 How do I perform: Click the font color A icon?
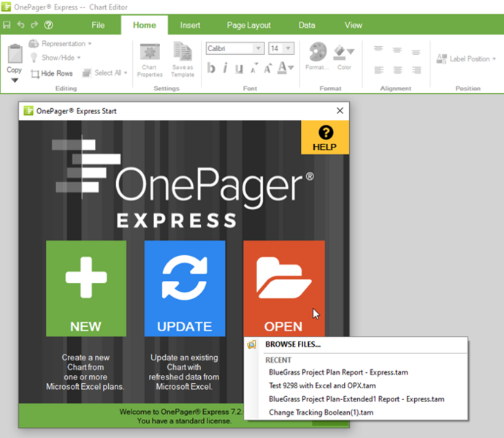click(282, 68)
